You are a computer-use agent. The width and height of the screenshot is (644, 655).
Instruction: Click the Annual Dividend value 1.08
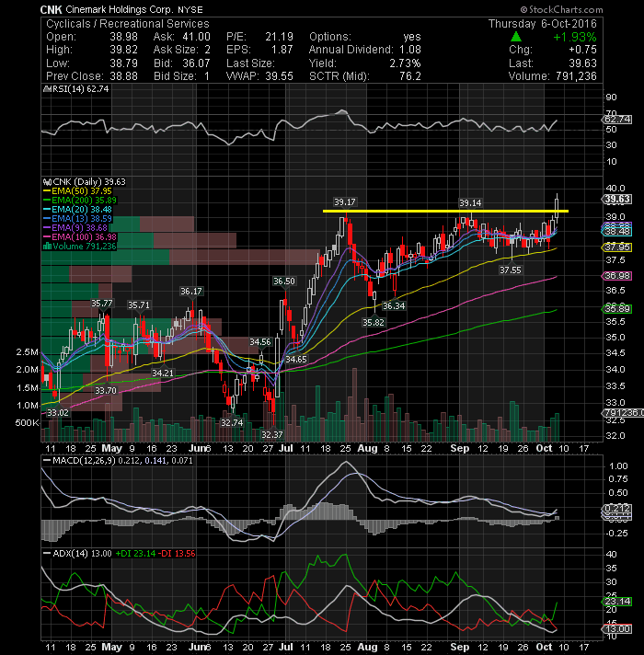tap(410, 50)
